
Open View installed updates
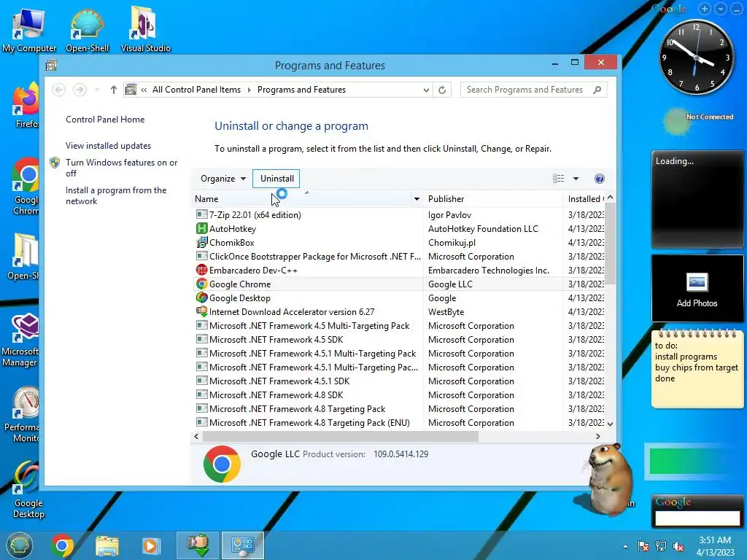pos(108,146)
